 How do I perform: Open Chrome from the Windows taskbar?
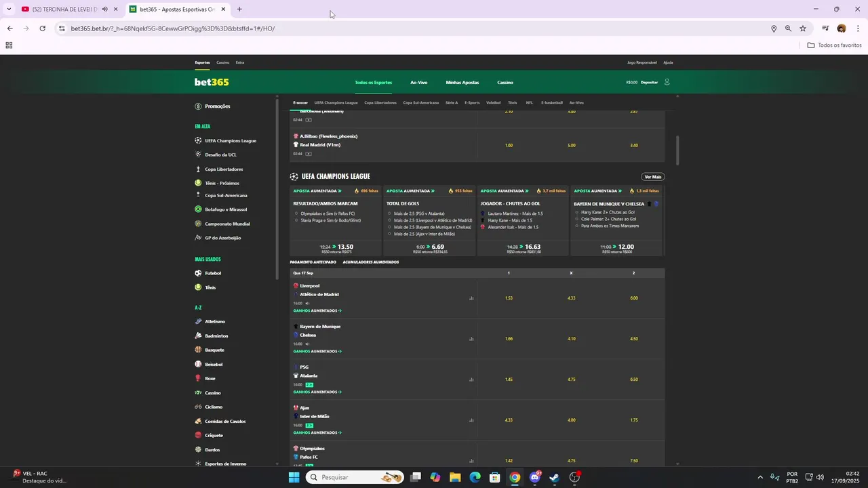click(515, 477)
